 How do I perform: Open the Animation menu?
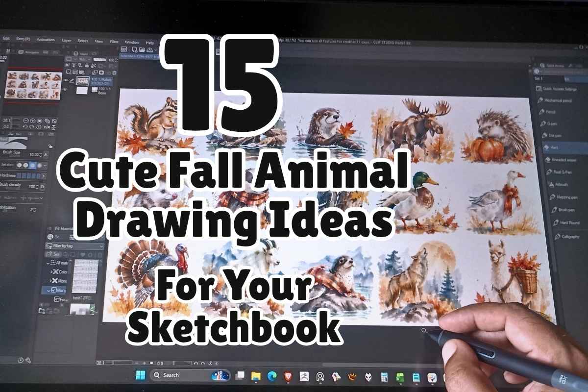click(x=46, y=40)
